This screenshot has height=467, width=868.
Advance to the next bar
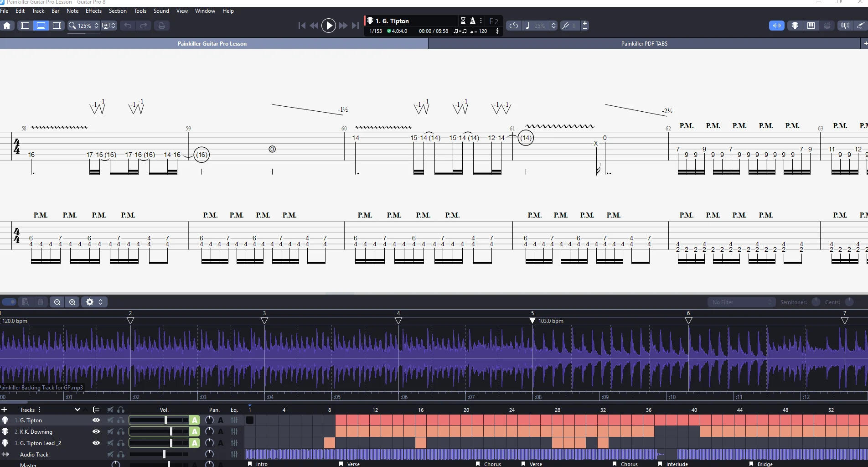[343, 26]
